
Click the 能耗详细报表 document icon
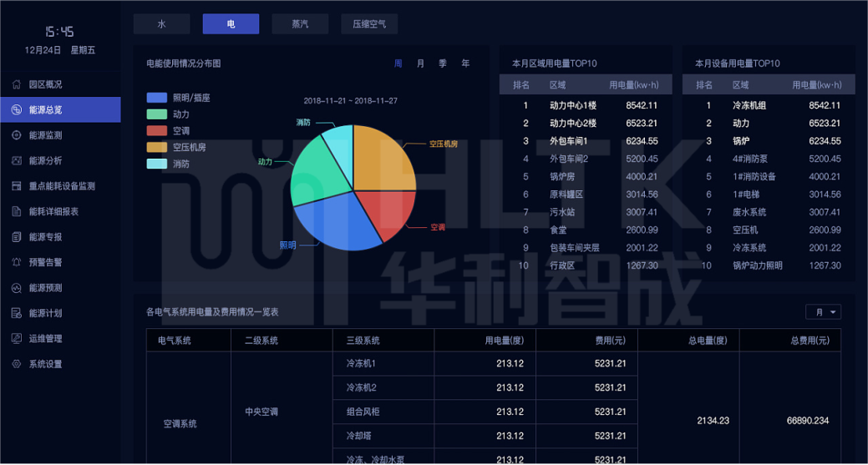[17, 211]
